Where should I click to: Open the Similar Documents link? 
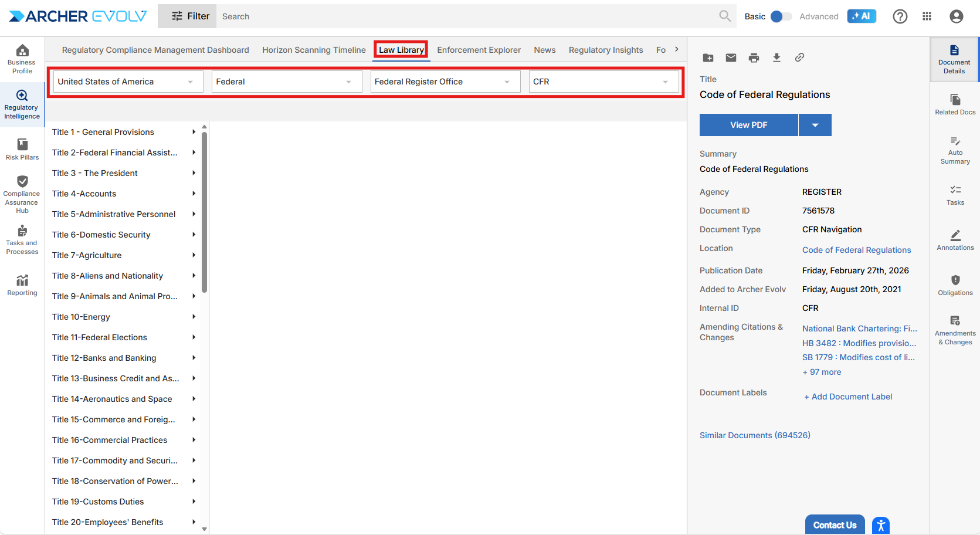tap(755, 435)
